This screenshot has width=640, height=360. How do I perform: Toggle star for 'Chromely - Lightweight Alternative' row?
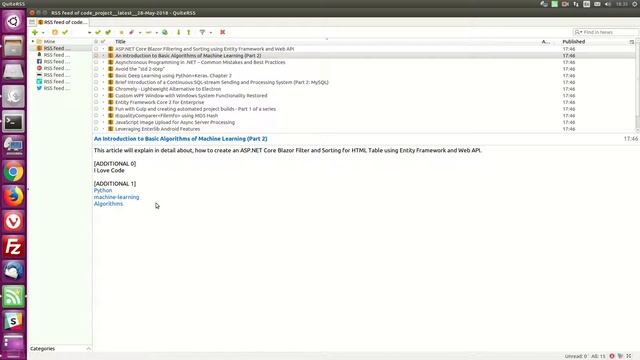(96, 89)
